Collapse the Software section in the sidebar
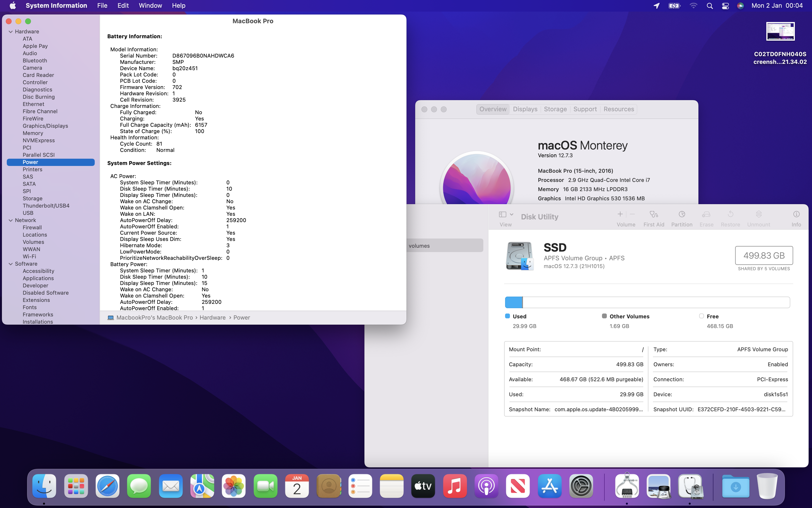The image size is (812, 508). click(11, 264)
